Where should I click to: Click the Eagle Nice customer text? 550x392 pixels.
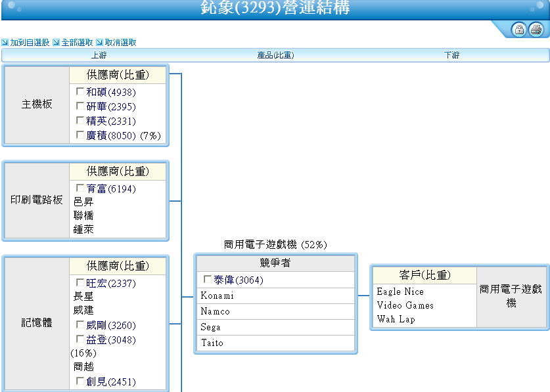click(x=400, y=292)
